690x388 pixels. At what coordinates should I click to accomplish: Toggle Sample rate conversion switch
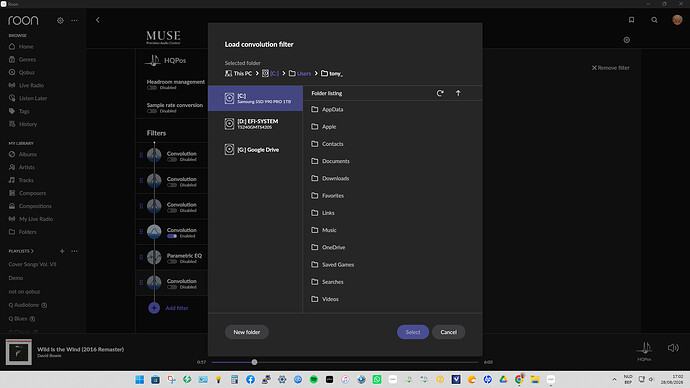(x=152, y=111)
